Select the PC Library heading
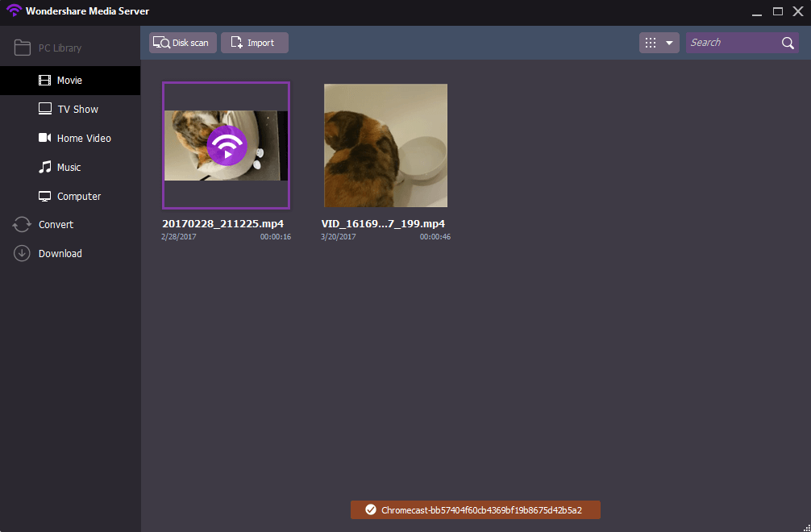This screenshot has width=811, height=532. point(60,48)
